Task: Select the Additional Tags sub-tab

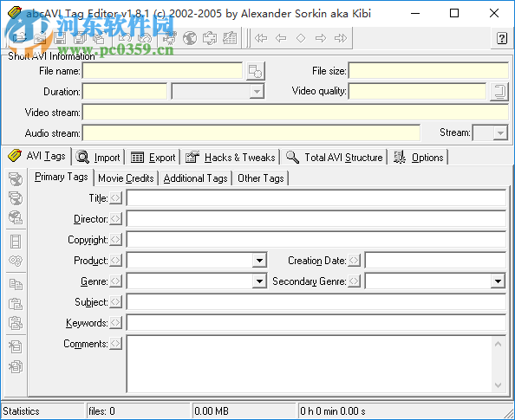Action: tap(195, 178)
